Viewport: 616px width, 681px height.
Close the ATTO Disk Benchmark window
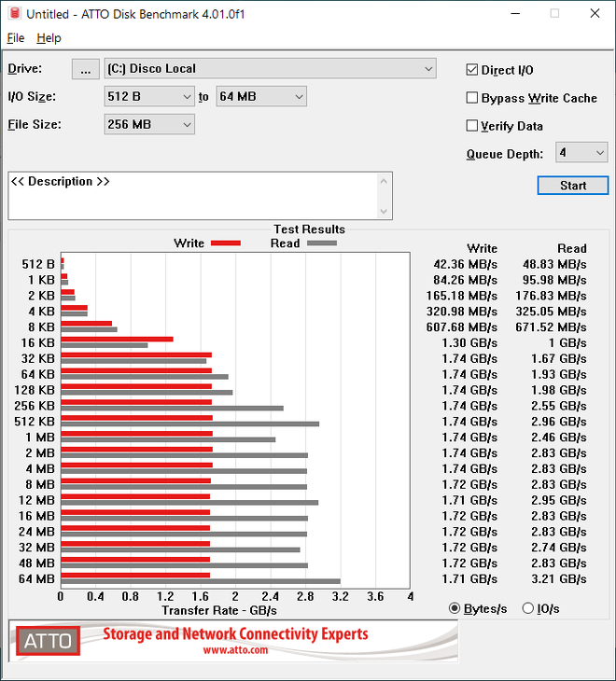click(595, 14)
